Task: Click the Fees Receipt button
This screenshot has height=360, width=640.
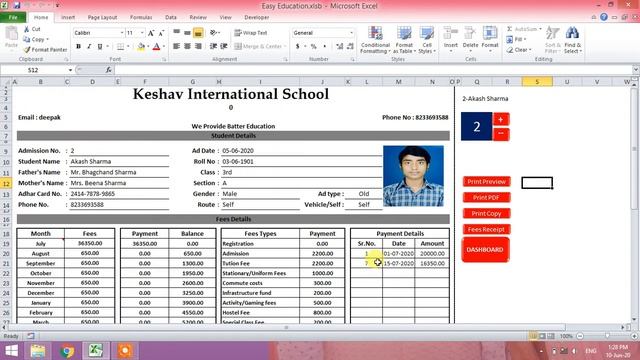Action: tap(487, 229)
